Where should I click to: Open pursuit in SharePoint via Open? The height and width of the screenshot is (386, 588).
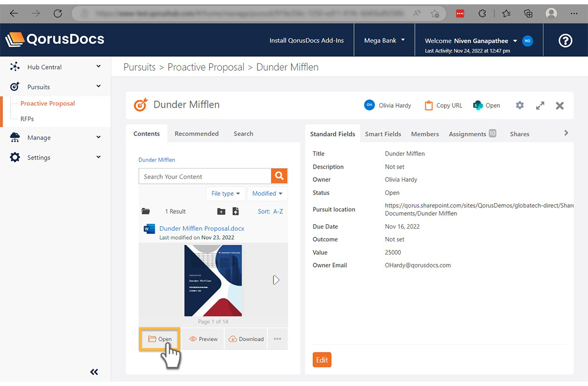point(487,105)
